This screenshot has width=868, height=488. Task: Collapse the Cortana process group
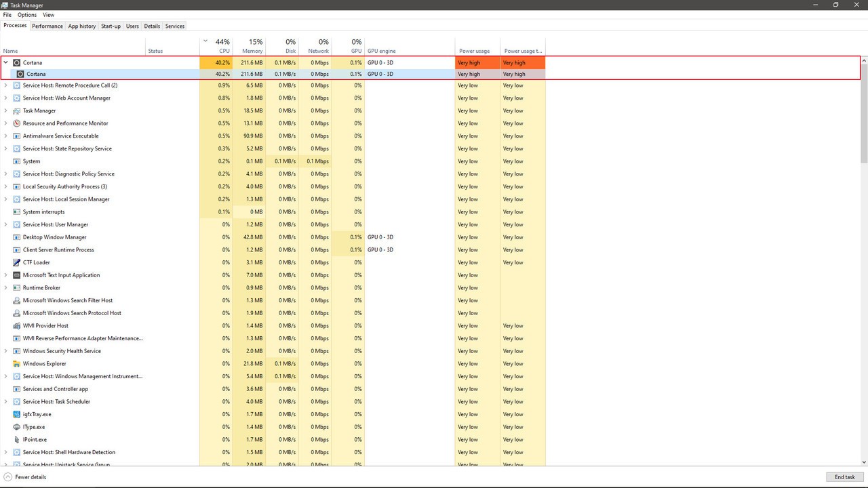click(6, 62)
